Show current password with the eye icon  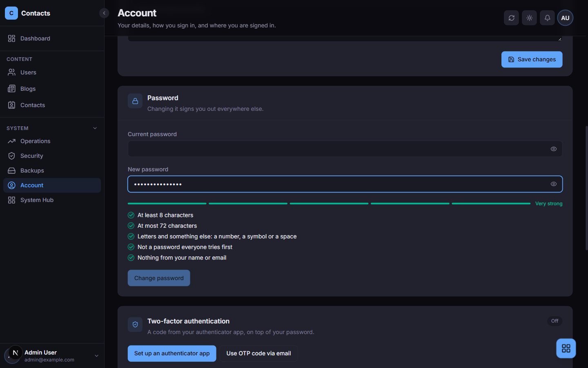[x=553, y=149]
